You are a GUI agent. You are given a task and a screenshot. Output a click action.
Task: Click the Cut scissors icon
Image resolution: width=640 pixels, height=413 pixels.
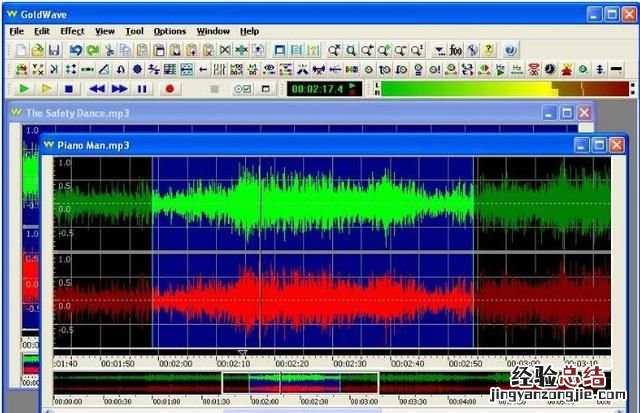click(x=110, y=49)
